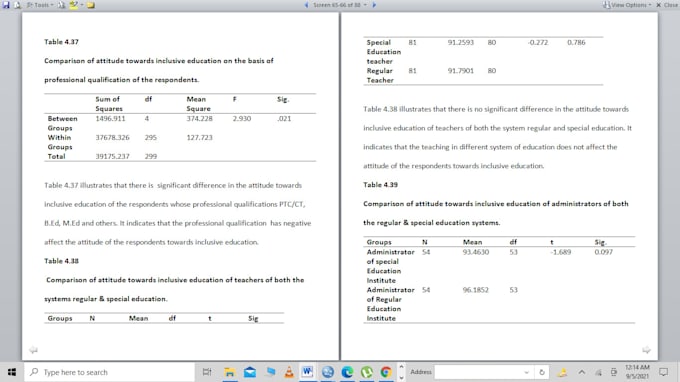Viewport: 680px width, 382px height.
Task: Click the mean 91.7901 for Regular Teacher
Action: tap(461, 71)
